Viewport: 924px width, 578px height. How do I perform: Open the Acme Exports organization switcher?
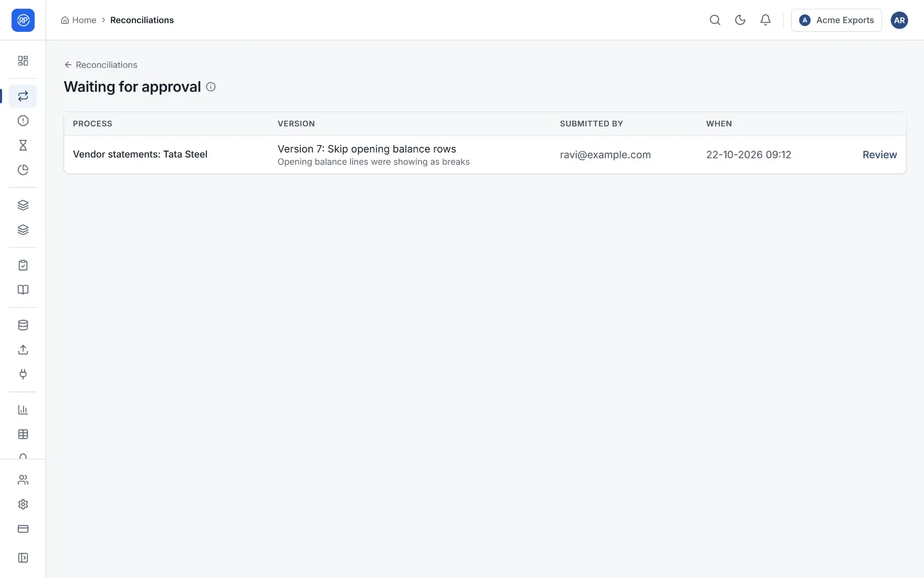pos(836,20)
